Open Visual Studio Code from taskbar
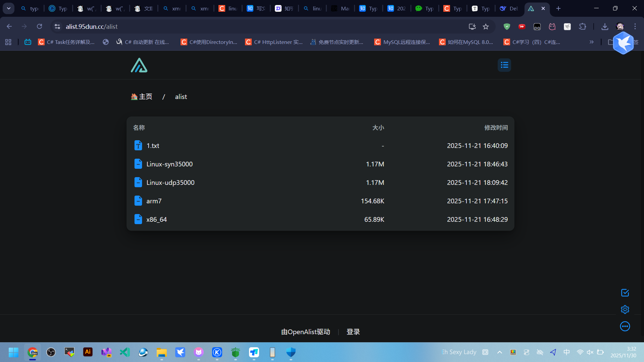 click(125, 352)
